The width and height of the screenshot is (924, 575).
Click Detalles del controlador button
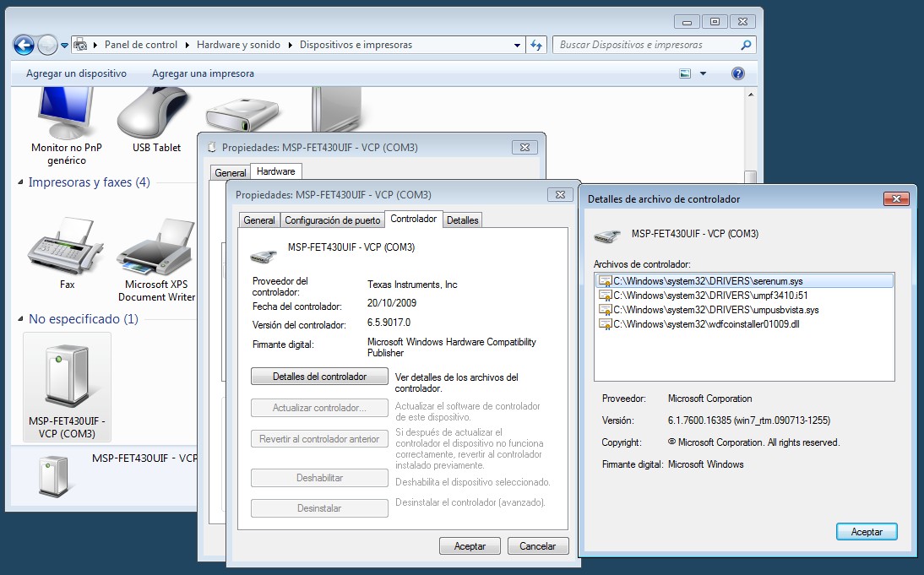[x=319, y=377]
